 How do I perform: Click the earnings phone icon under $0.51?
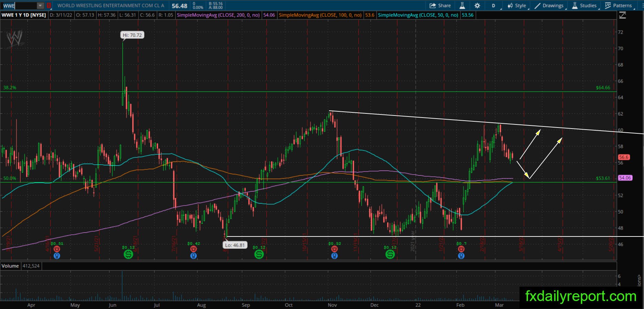tap(57, 249)
